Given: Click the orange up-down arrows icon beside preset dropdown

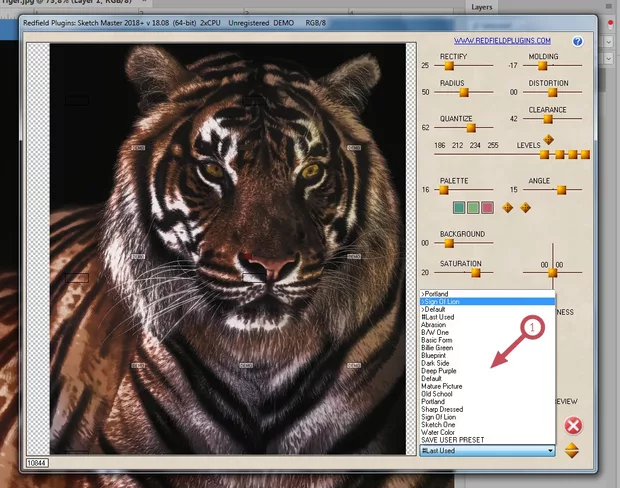Looking at the screenshot, I should (x=572, y=451).
